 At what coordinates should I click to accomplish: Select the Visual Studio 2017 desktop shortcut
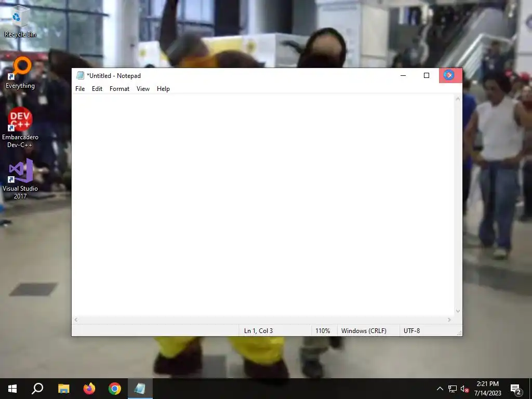(20, 179)
